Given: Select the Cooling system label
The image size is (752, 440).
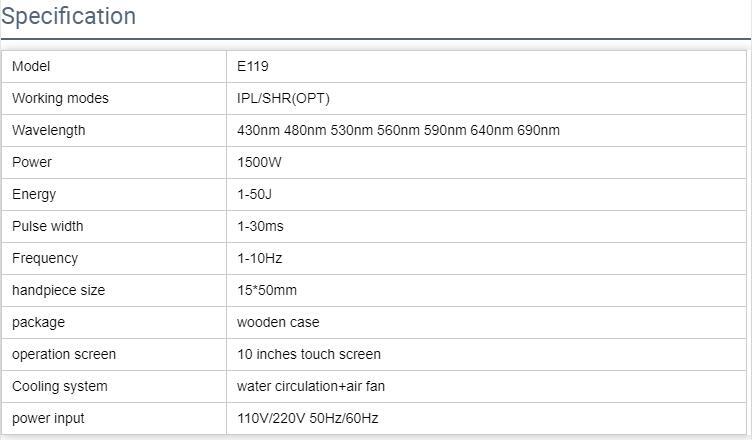Looking at the screenshot, I should coord(60,386).
